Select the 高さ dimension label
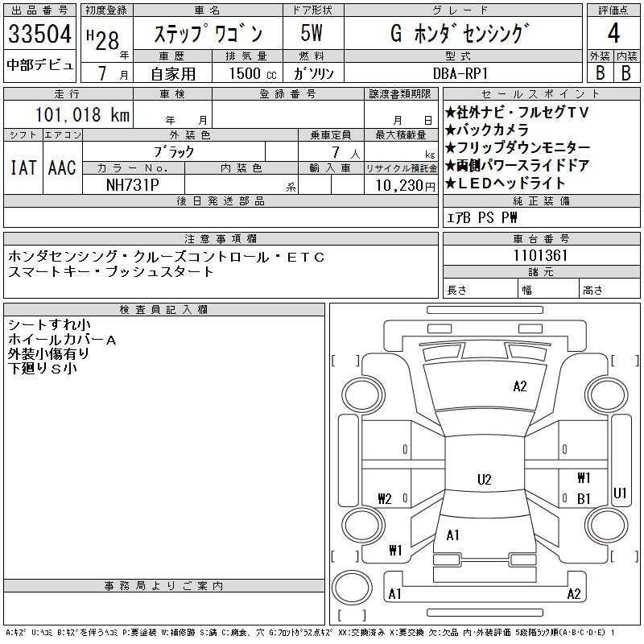The height and width of the screenshot is (644, 644). [x=592, y=291]
